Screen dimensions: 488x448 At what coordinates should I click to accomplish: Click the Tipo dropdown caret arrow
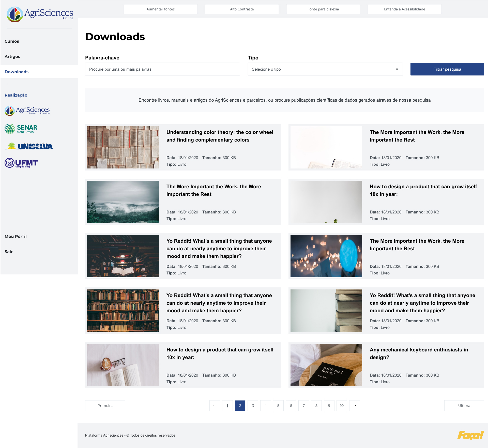click(x=397, y=69)
